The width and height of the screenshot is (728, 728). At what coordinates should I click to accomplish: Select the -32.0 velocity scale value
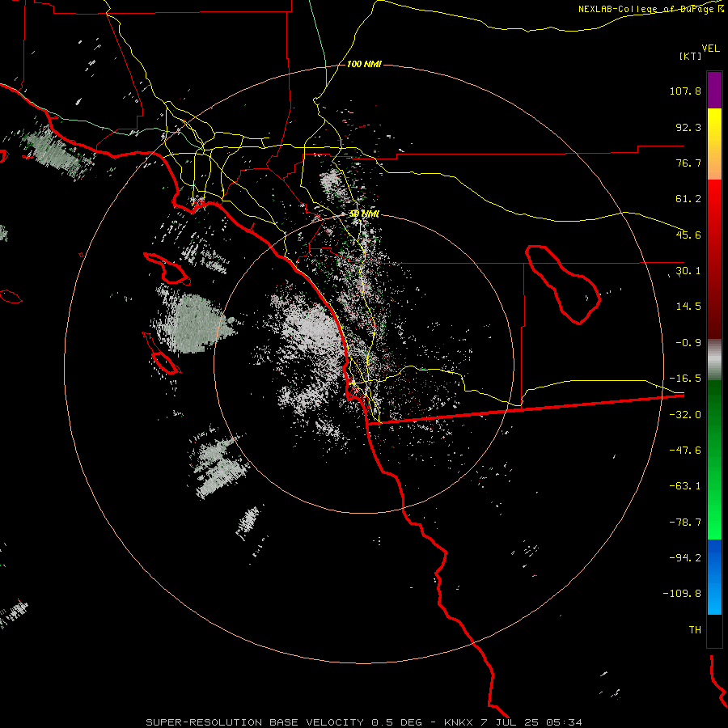(685, 415)
